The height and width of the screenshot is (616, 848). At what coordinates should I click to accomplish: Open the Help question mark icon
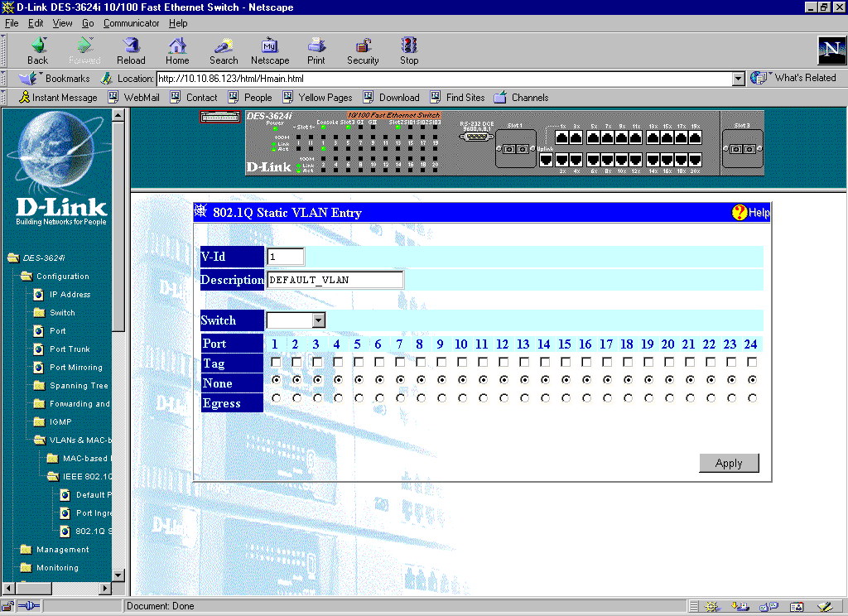740,213
